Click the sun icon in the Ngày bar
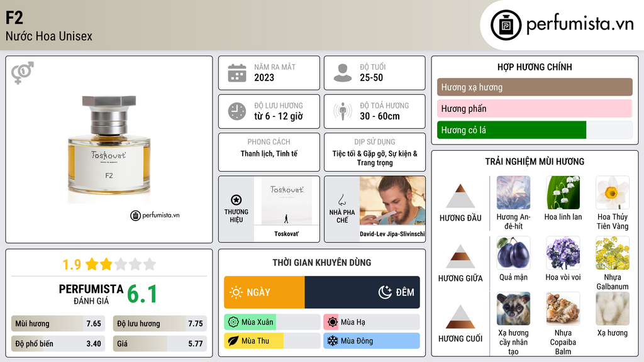 [x=236, y=292]
